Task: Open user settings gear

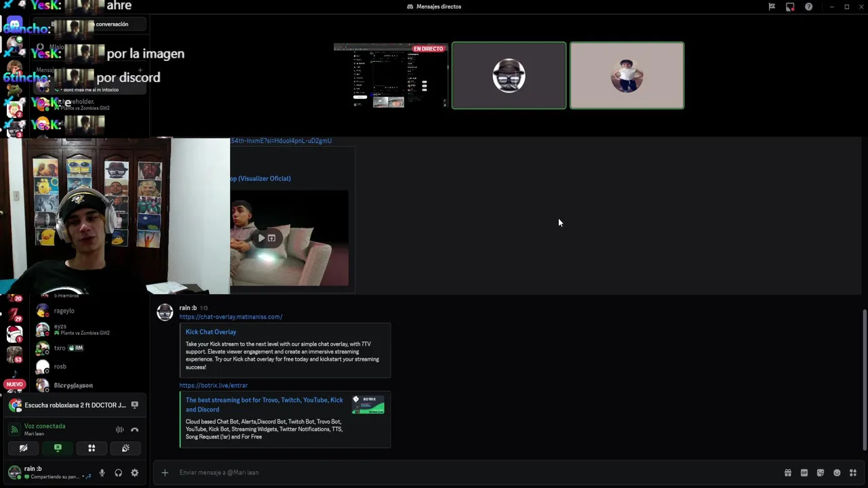Action: [x=134, y=473]
